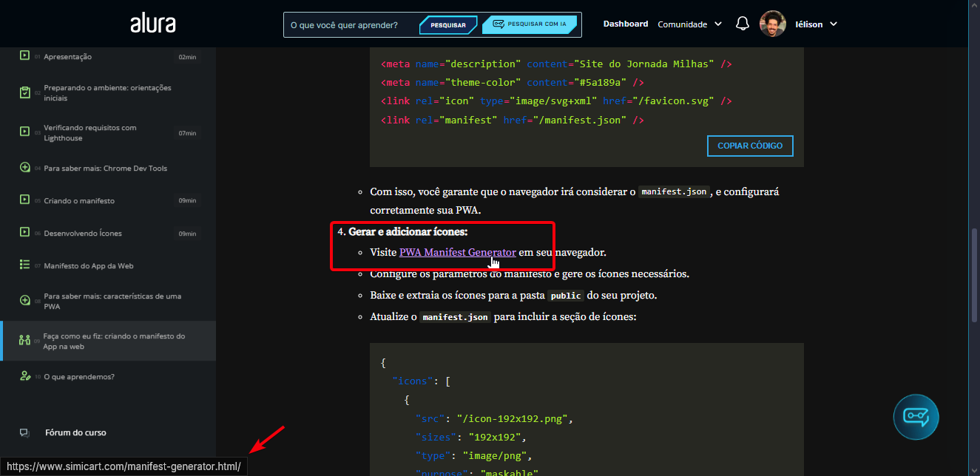The image size is (980, 476).
Task: Click the plus icon beside características de uma PWA
Action: tap(24, 300)
